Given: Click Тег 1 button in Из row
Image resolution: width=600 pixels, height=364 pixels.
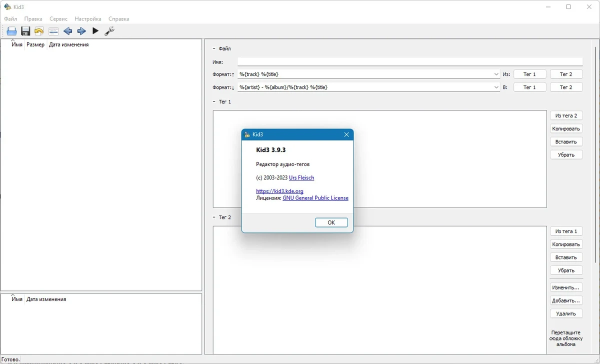Looking at the screenshot, I should coord(529,74).
